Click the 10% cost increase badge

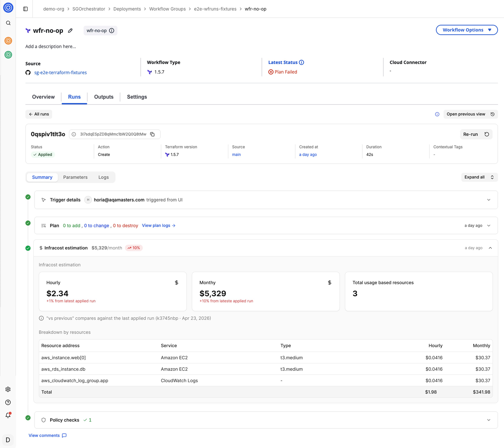pos(134,248)
